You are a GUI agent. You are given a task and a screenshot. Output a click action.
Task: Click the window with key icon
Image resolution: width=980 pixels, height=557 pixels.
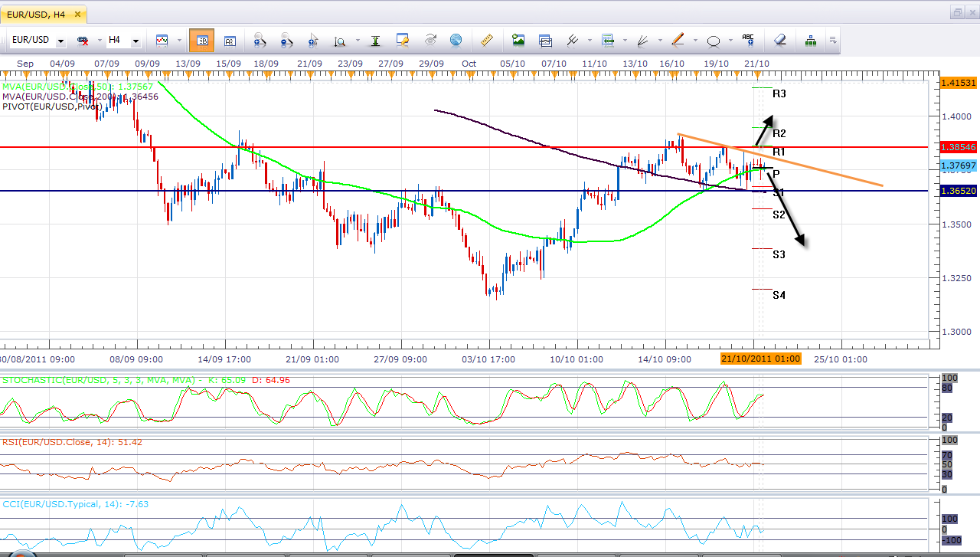[x=403, y=40]
